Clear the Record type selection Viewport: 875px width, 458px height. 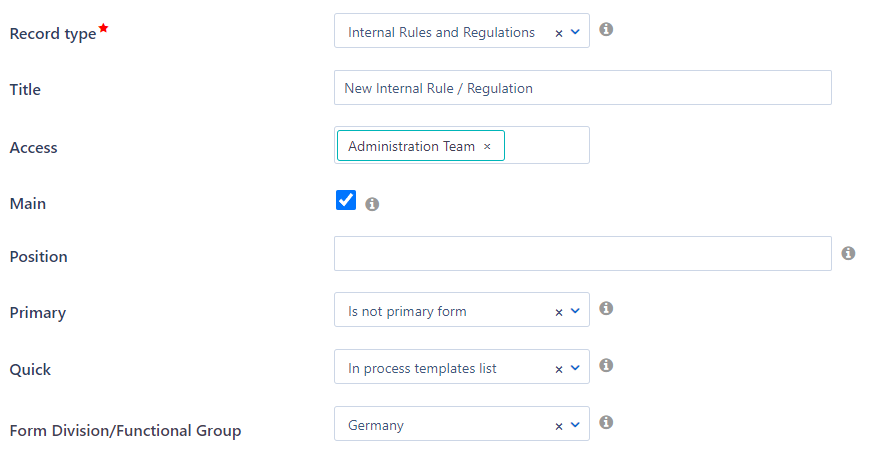click(x=559, y=33)
